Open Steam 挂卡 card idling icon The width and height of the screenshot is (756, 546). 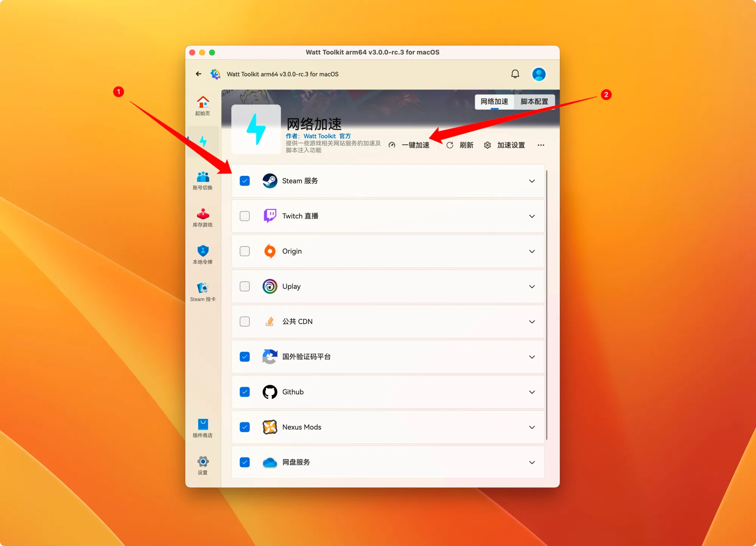(203, 292)
